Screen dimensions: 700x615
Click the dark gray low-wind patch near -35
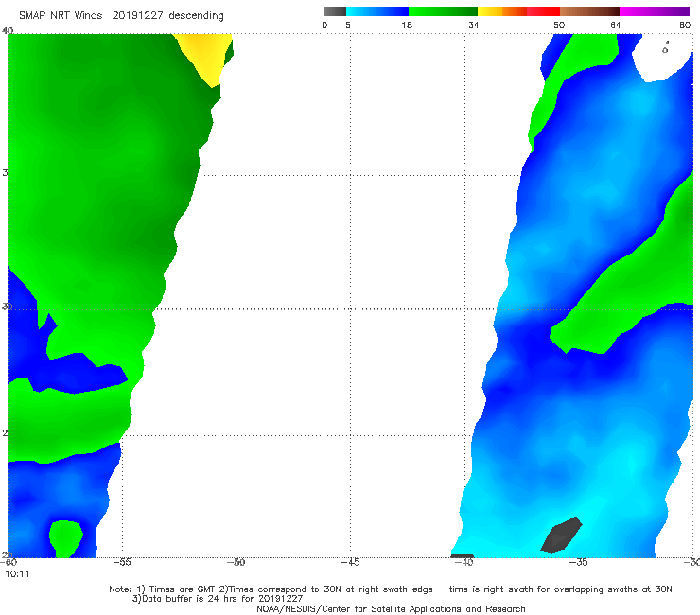pyautogui.click(x=562, y=535)
